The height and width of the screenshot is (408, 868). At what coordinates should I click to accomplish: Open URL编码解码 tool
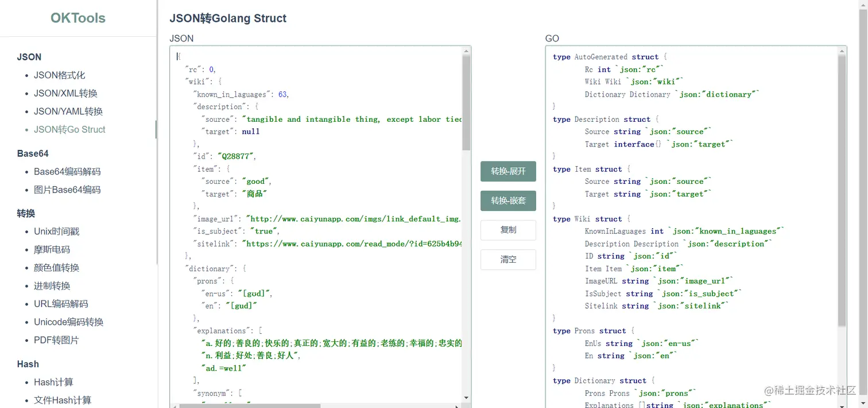pyautogui.click(x=61, y=304)
